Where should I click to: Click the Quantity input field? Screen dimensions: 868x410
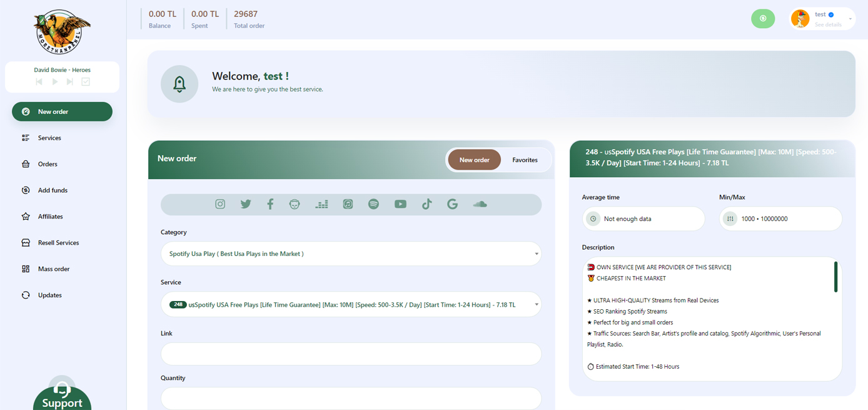pos(351,398)
